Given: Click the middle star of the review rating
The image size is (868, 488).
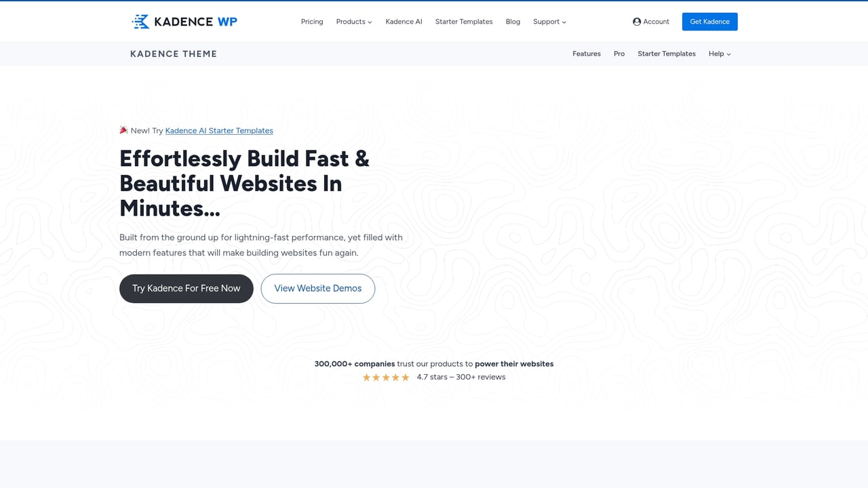Looking at the screenshot, I should click(386, 377).
